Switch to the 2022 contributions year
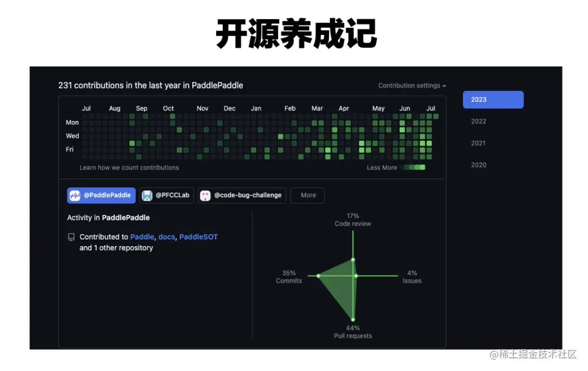Screen dimensions: 588x371 479,121
